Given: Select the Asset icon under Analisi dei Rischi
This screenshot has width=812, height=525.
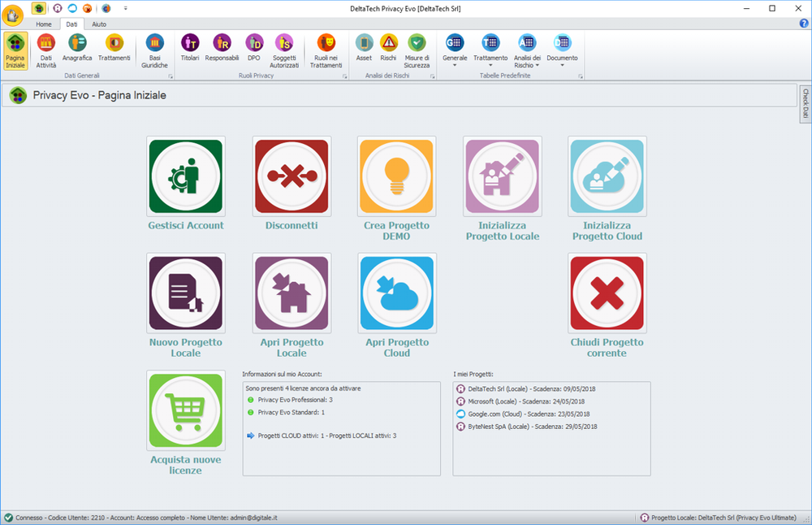Looking at the screenshot, I should point(362,49).
